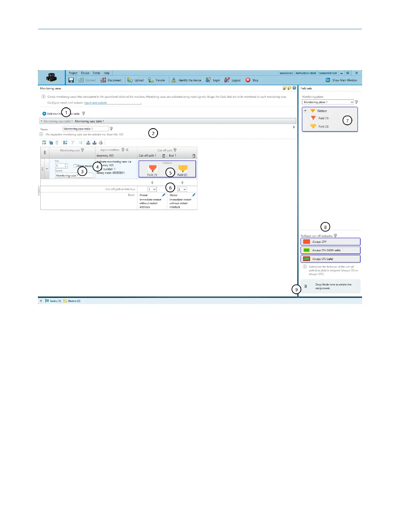Click the add column icon in table toolbar

click(x=65, y=143)
